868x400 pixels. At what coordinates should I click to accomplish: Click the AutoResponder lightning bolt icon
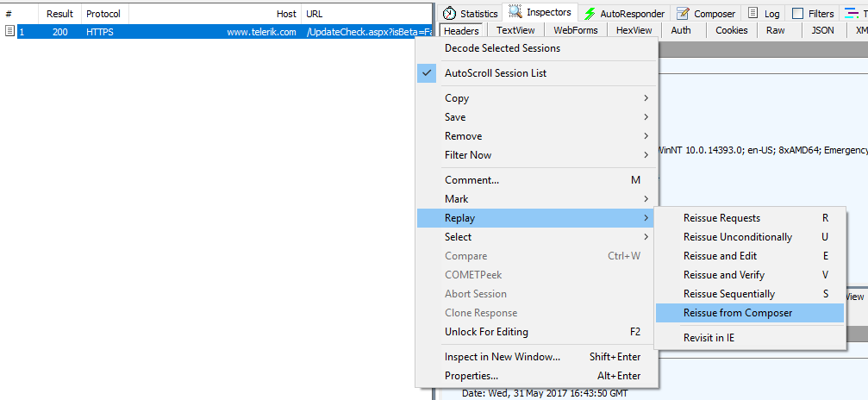click(x=590, y=14)
